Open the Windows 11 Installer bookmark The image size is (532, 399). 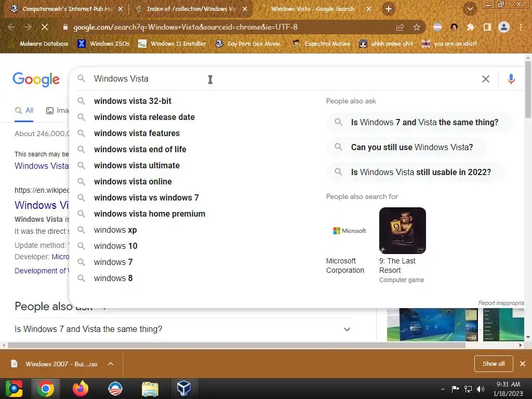(172, 44)
